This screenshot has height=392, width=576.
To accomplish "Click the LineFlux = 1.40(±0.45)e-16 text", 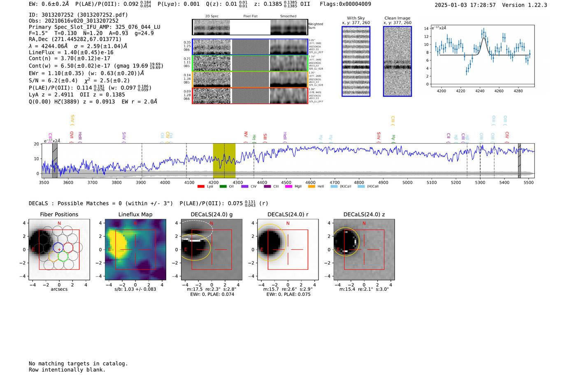I will tap(71, 53).
